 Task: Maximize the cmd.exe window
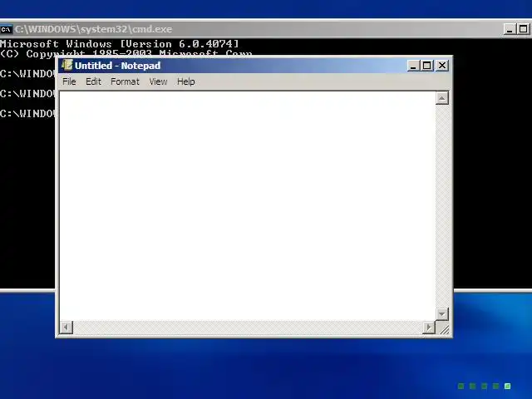pyautogui.click(x=524, y=29)
